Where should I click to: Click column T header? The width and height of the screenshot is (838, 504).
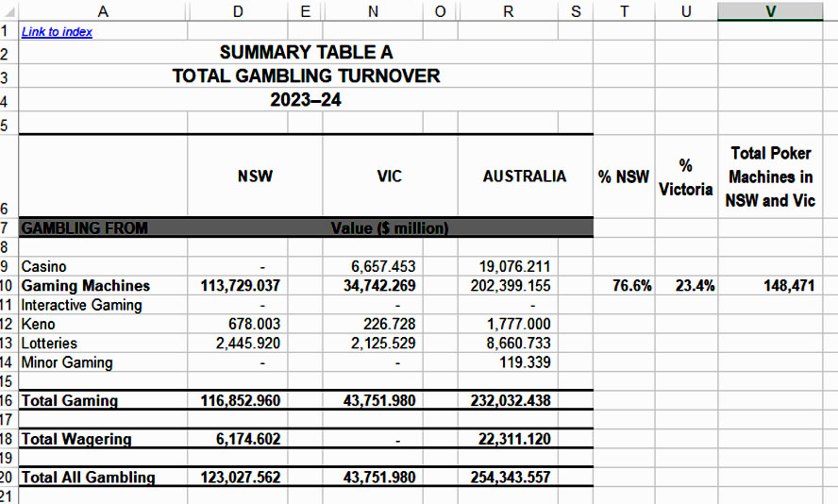623,10
